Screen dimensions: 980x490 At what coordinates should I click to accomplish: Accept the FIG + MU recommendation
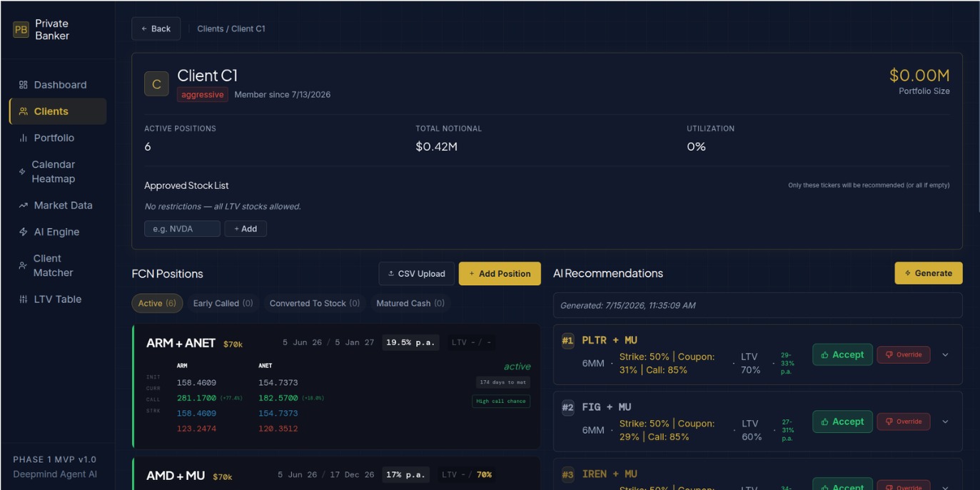pyautogui.click(x=842, y=422)
